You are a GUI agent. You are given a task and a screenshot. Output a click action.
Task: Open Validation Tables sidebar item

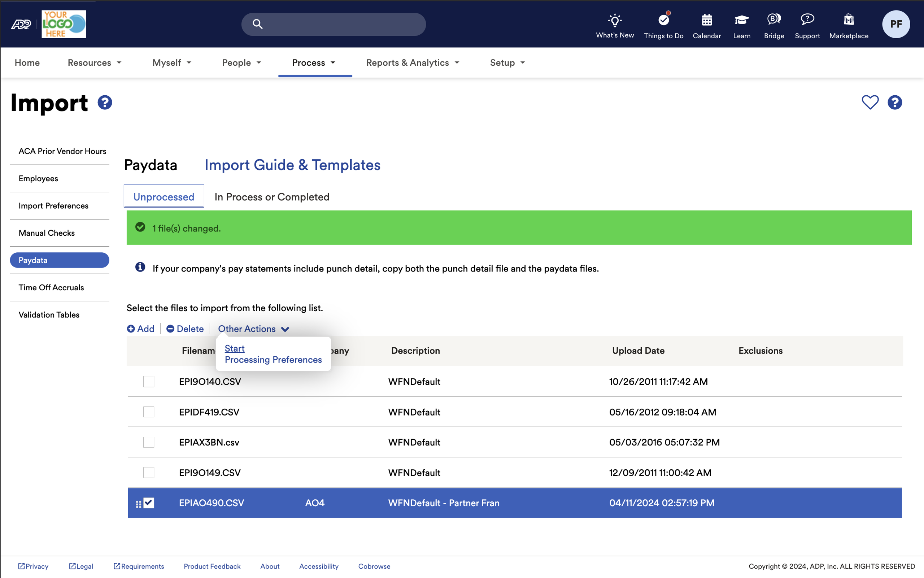49,314
